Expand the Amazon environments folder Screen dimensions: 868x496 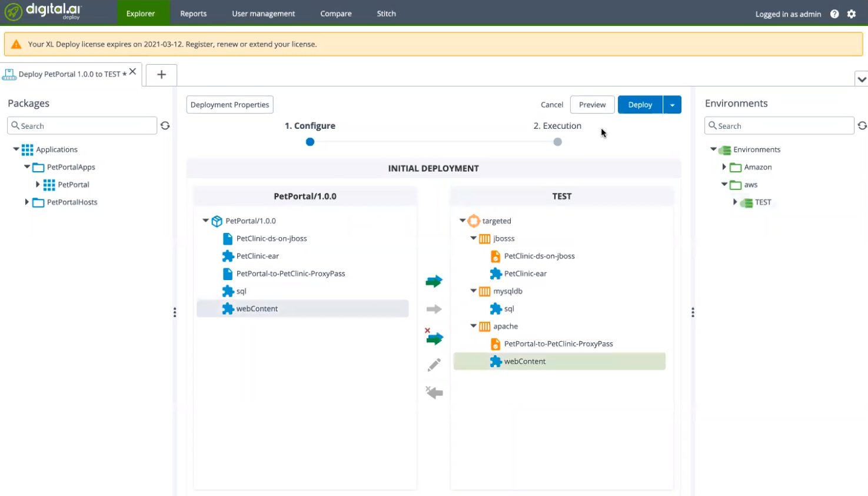[724, 167]
